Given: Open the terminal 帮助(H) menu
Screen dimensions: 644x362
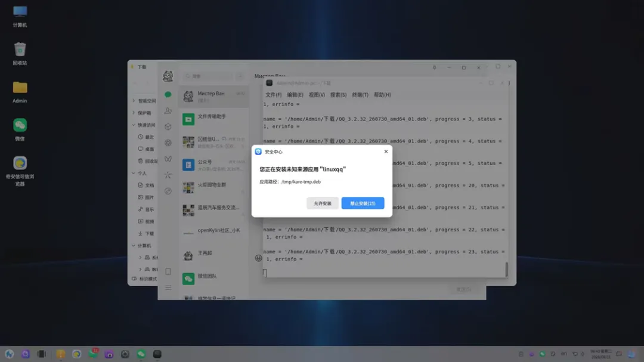Looking at the screenshot, I should click(382, 95).
